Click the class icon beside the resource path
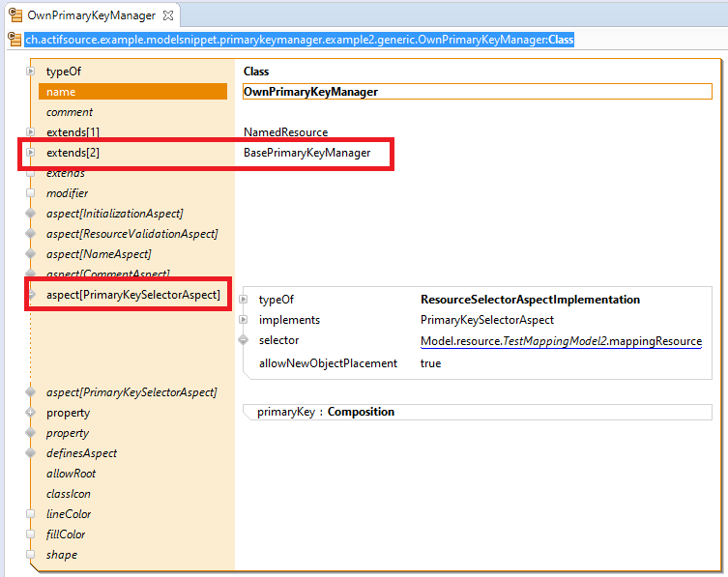Viewport: 728px width, 577px height. click(15, 40)
